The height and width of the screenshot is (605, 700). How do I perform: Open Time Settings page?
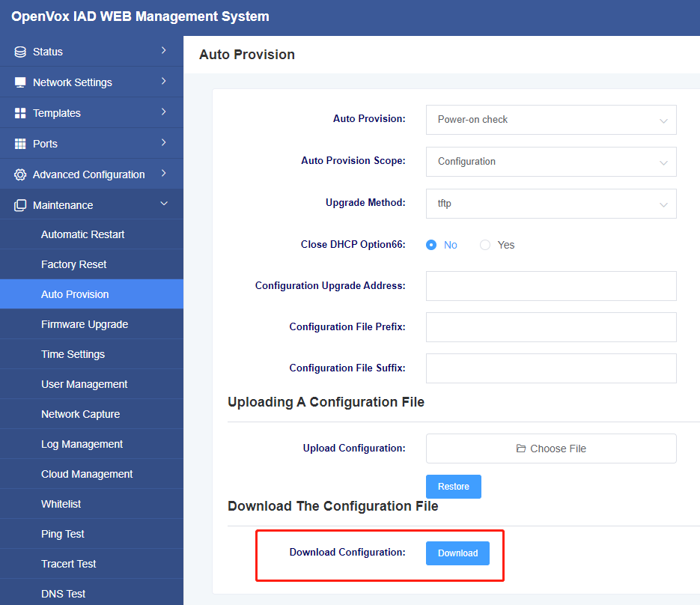[91, 354]
